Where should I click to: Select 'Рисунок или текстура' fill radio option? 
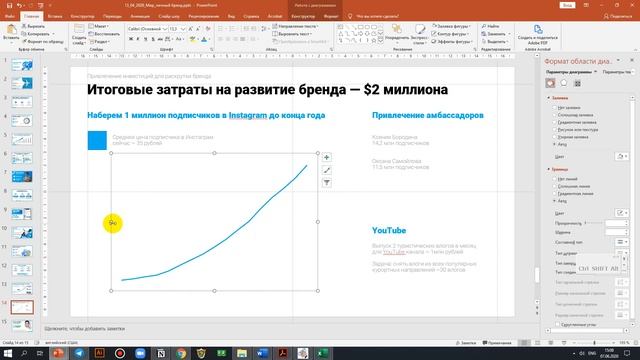pos(576,130)
